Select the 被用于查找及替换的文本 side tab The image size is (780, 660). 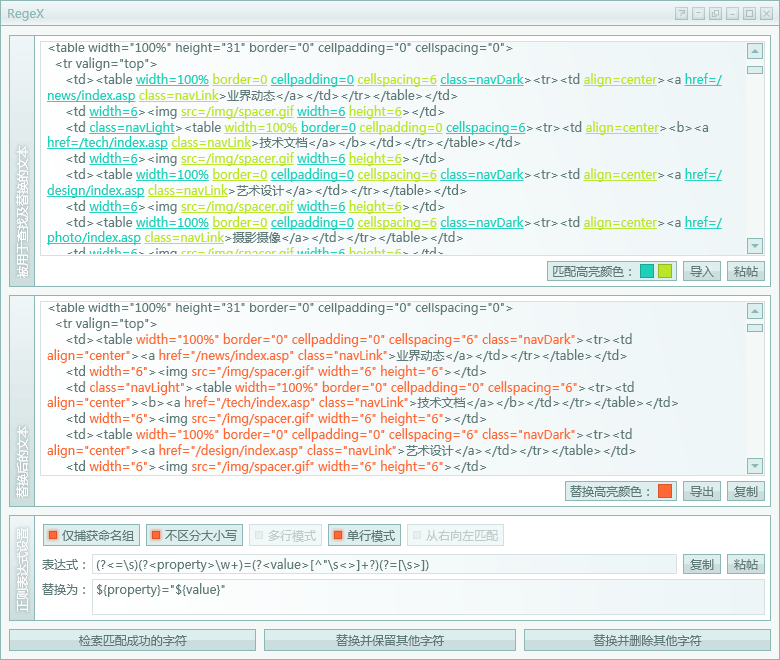(22, 161)
